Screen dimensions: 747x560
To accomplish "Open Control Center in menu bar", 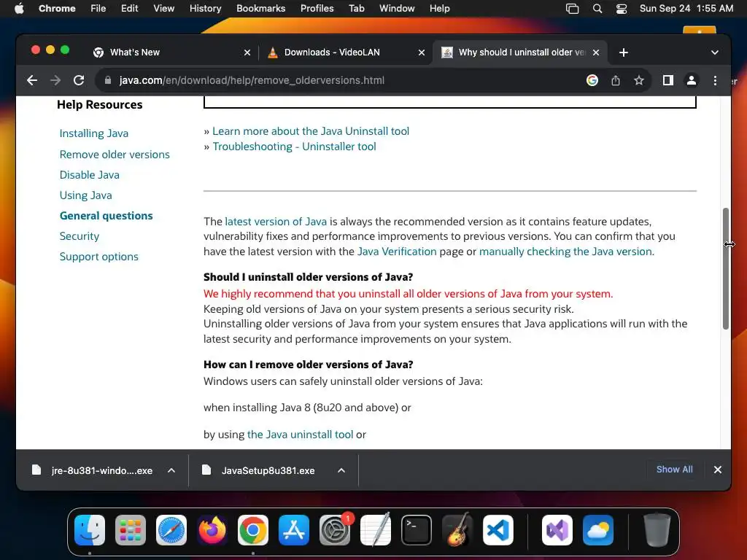I will click(622, 9).
